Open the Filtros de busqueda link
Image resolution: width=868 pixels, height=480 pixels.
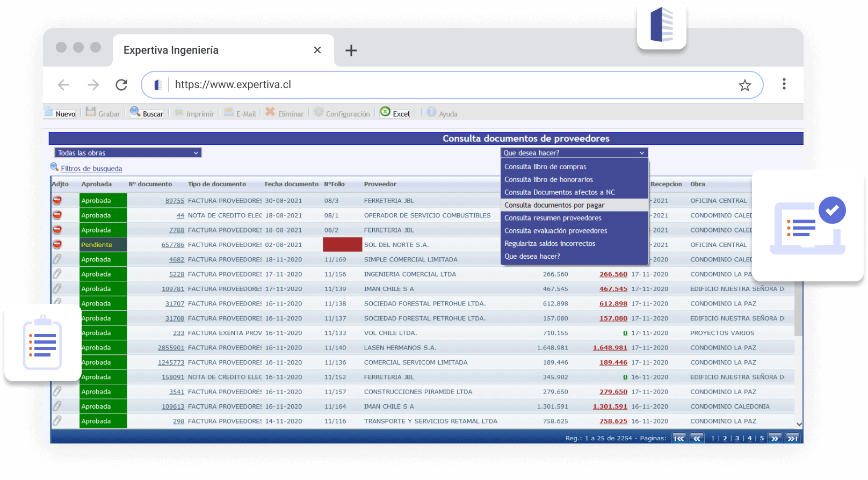(91, 169)
